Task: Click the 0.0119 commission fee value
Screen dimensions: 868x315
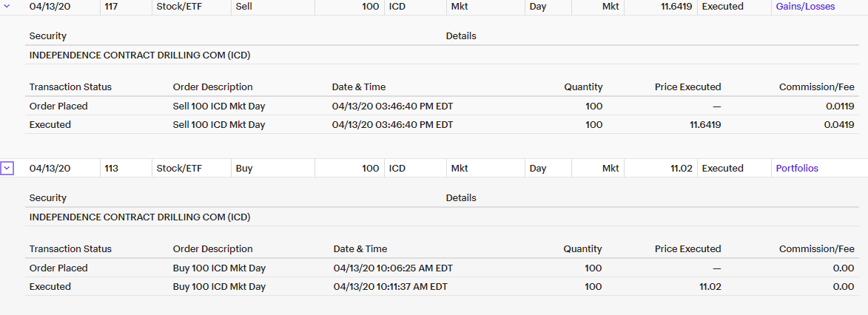Action: tap(840, 106)
